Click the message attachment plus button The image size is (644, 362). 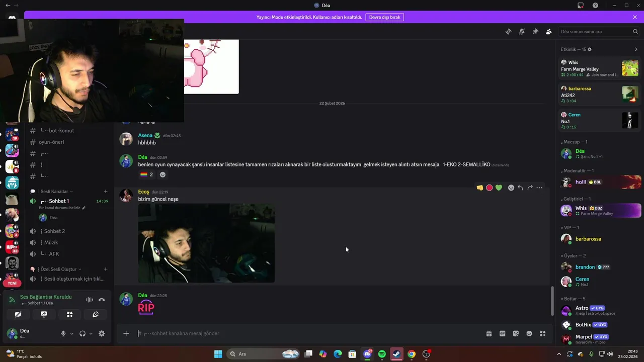pyautogui.click(x=126, y=333)
